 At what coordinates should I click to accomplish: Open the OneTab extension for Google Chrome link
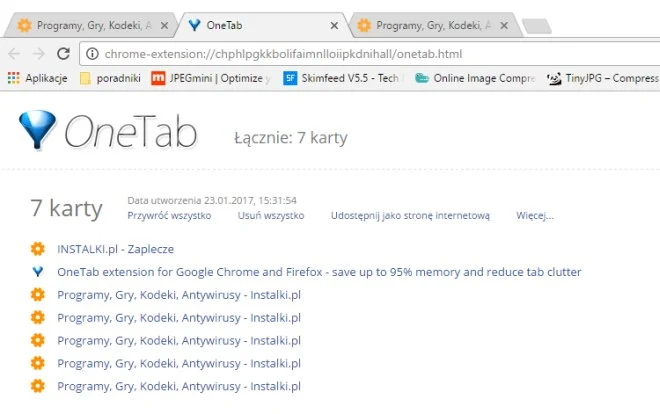point(319,272)
